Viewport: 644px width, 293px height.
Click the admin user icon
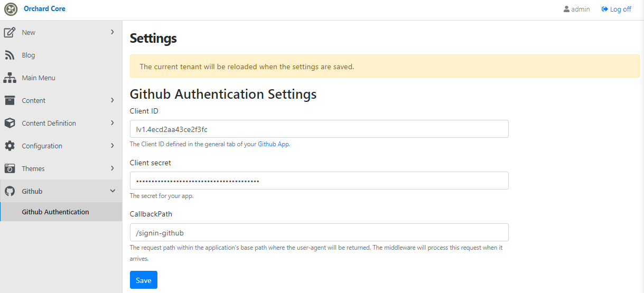click(567, 10)
